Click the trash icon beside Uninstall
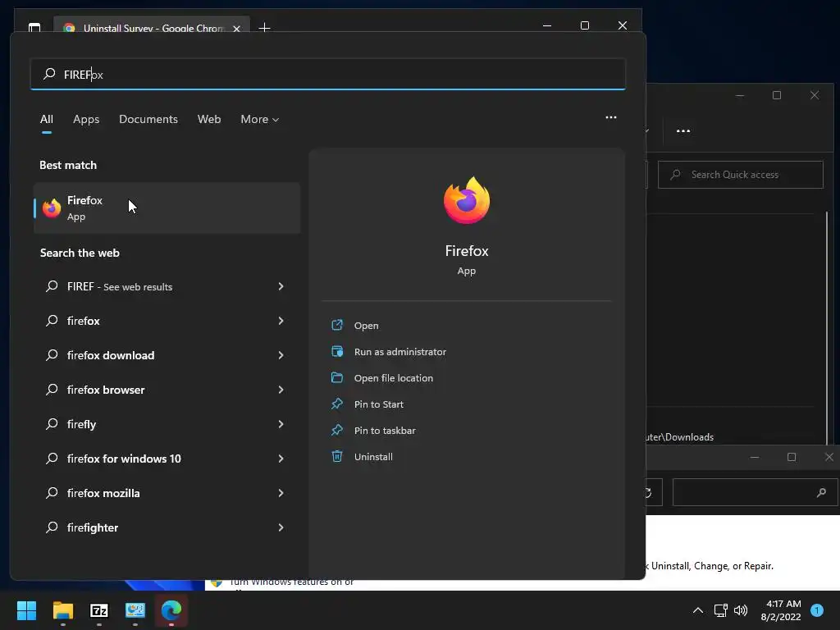The width and height of the screenshot is (840, 630). (337, 456)
